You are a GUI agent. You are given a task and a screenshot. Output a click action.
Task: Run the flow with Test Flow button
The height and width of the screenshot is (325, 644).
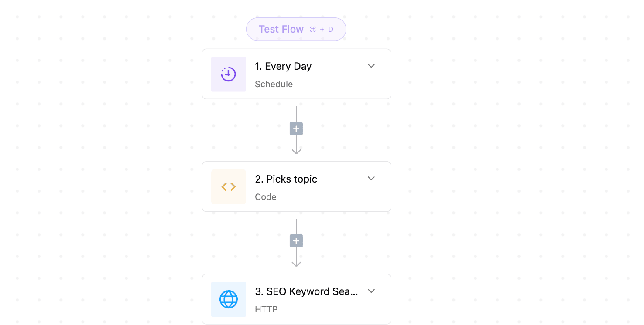pos(296,29)
